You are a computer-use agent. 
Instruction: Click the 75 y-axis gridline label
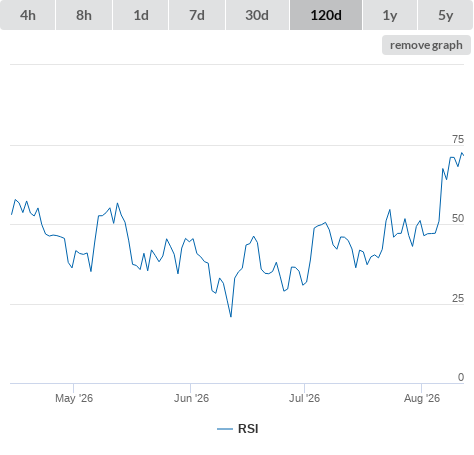458,139
